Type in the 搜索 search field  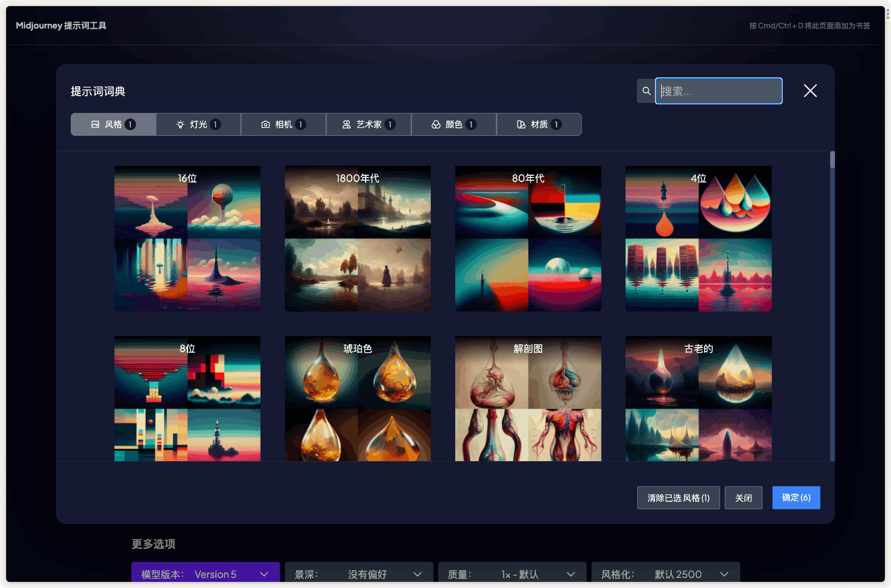click(718, 91)
